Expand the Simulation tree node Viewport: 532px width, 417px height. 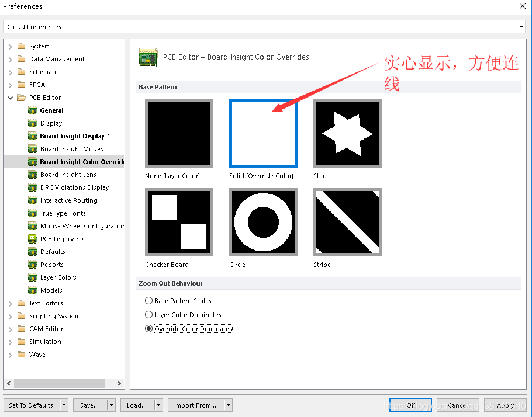10,342
